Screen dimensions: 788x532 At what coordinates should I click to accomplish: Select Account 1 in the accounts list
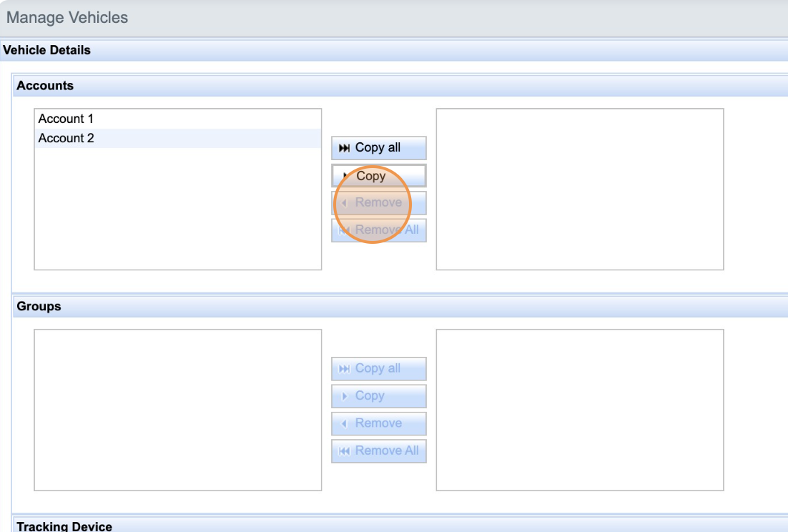66,119
